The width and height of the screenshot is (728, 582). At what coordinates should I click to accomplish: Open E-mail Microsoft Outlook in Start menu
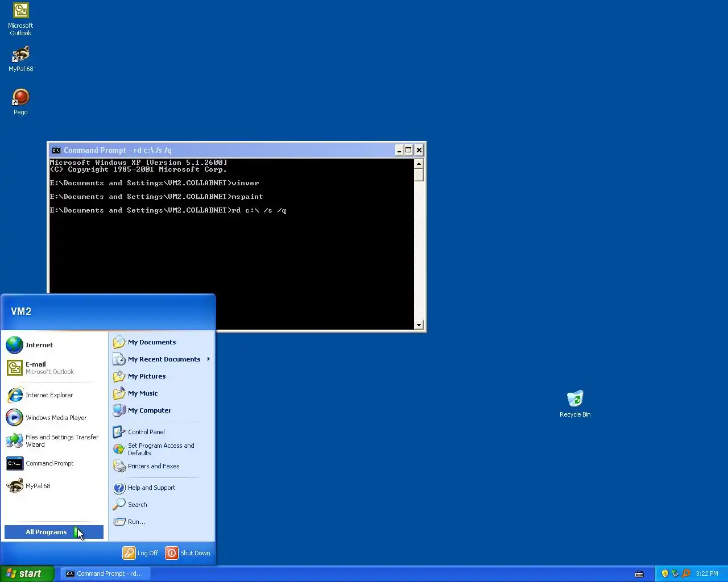[55, 368]
